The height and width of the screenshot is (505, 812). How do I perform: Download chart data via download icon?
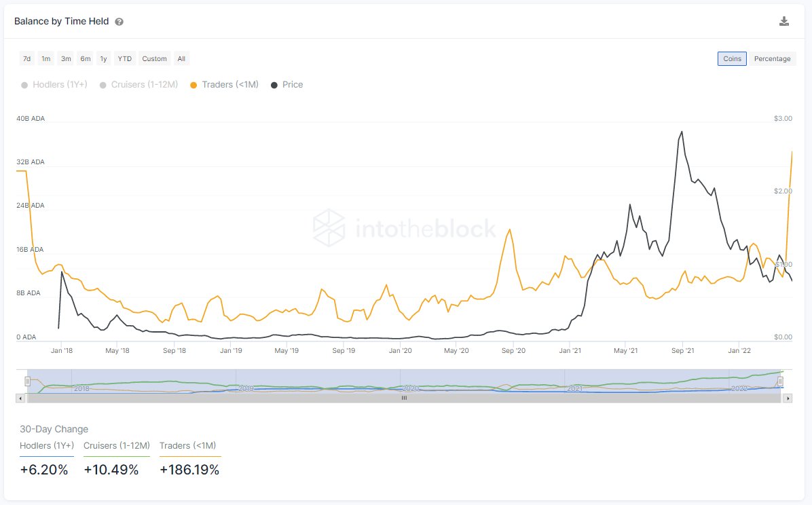click(x=784, y=21)
